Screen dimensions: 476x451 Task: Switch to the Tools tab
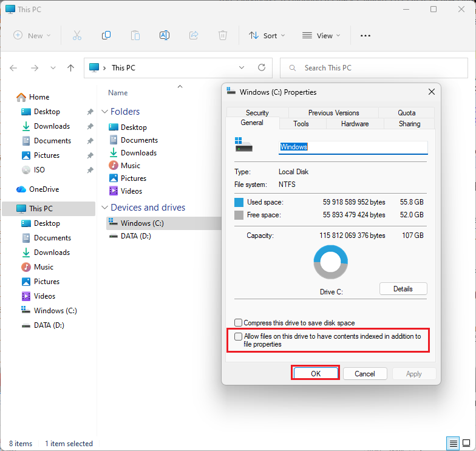point(301,124)
